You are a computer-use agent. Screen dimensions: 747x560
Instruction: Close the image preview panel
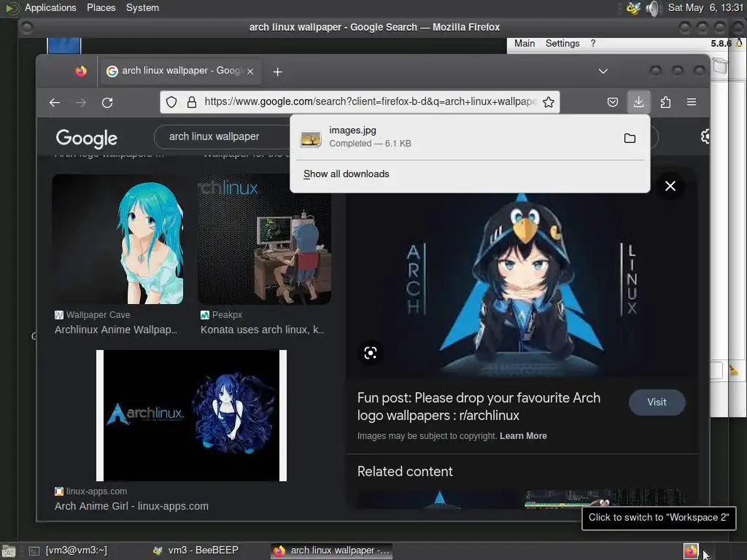[x=670, y=186]
